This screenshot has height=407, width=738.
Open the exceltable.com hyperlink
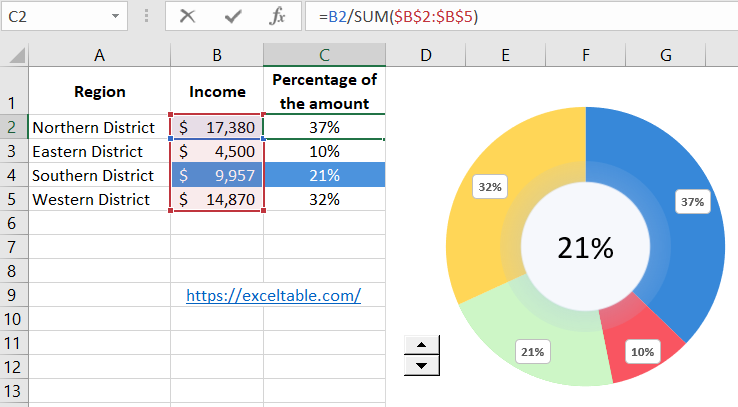click(273, 296)
